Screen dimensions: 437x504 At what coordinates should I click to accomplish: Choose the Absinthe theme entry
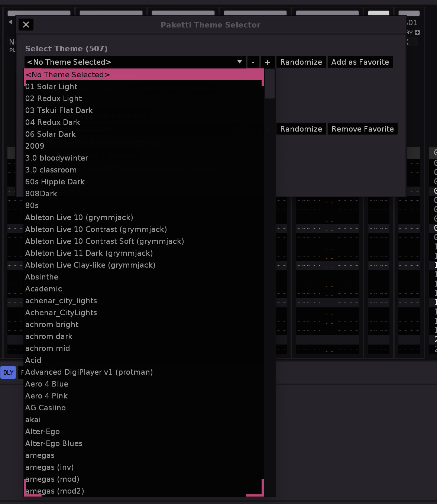[x=42, y=277]
